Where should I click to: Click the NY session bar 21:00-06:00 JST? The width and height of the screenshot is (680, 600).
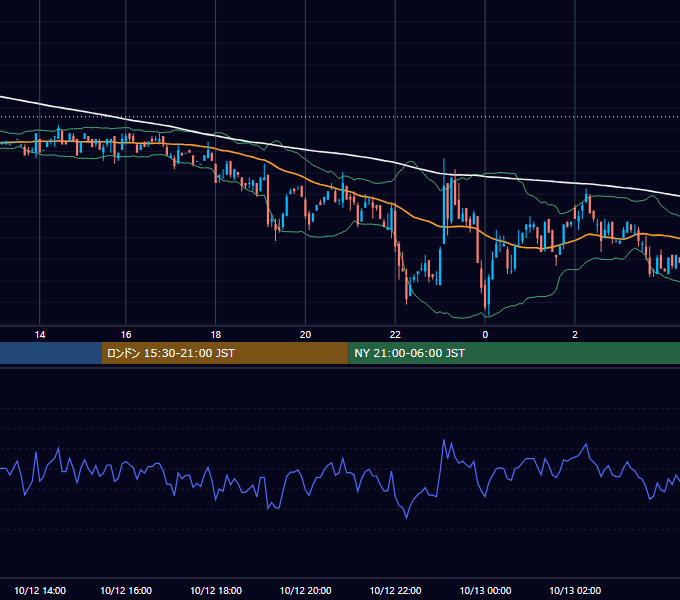[514, 353]
